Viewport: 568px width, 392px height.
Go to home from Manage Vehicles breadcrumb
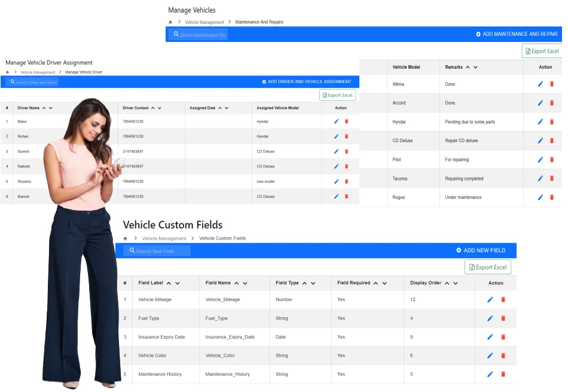[170, 22]
